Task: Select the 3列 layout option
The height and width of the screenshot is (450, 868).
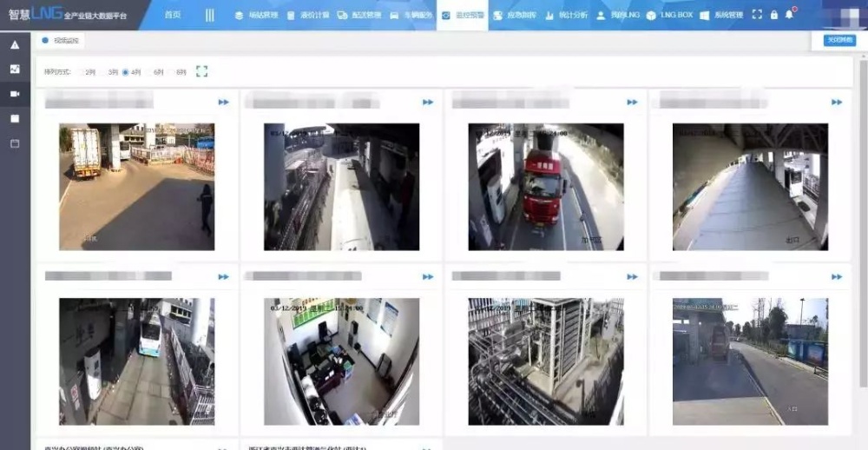Action: [x=109, y=72]
